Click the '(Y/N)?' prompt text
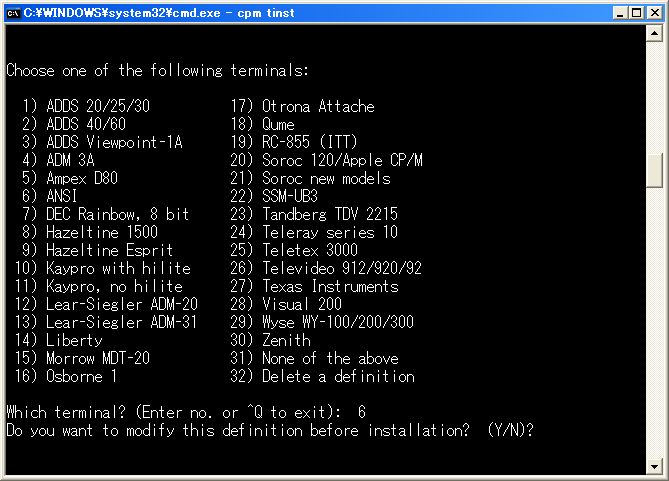The image size is (669, 481). pyautogui.click(x=510, y=430)
